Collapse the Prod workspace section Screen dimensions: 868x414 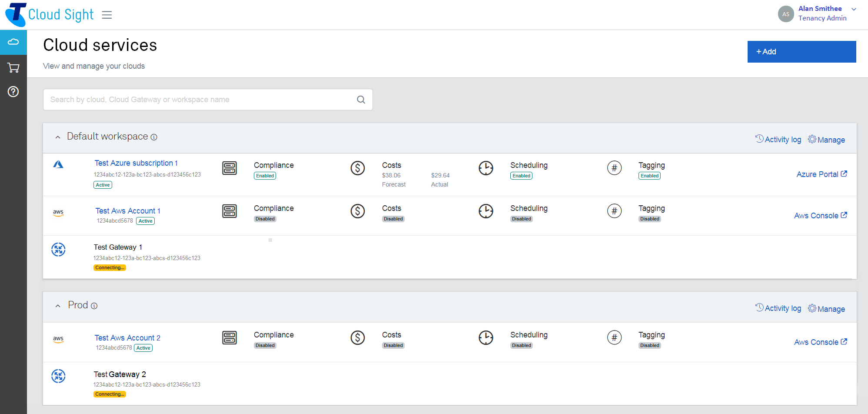pos(58,305)
